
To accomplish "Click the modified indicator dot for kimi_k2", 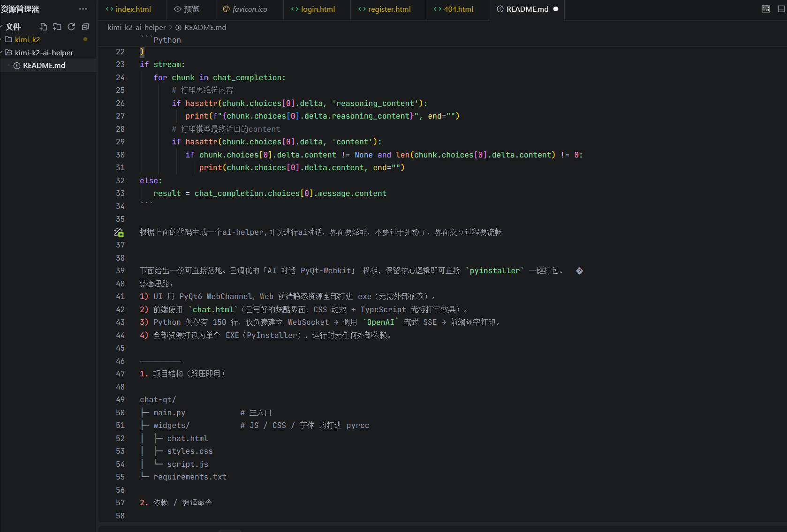I will point(85,39).
